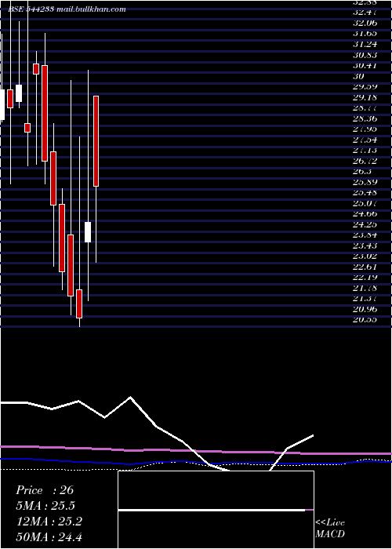Click the 28.36 price axis label
The width and height of the screenshot is (392, 549).
point(365,118)
